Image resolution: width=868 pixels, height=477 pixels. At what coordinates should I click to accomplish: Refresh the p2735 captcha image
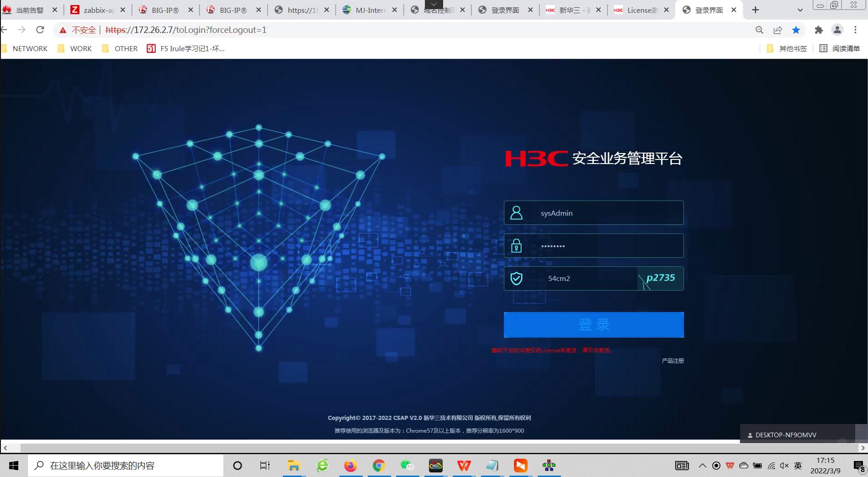[x=661, y=279]
